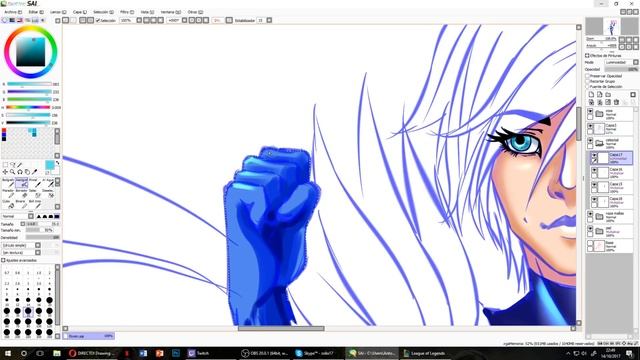The height and width of the screenshot is (360, 640).
Task: Toggle Ajustes avanzados checkbox
Action: pyautogui.click(x=3, y=260)
